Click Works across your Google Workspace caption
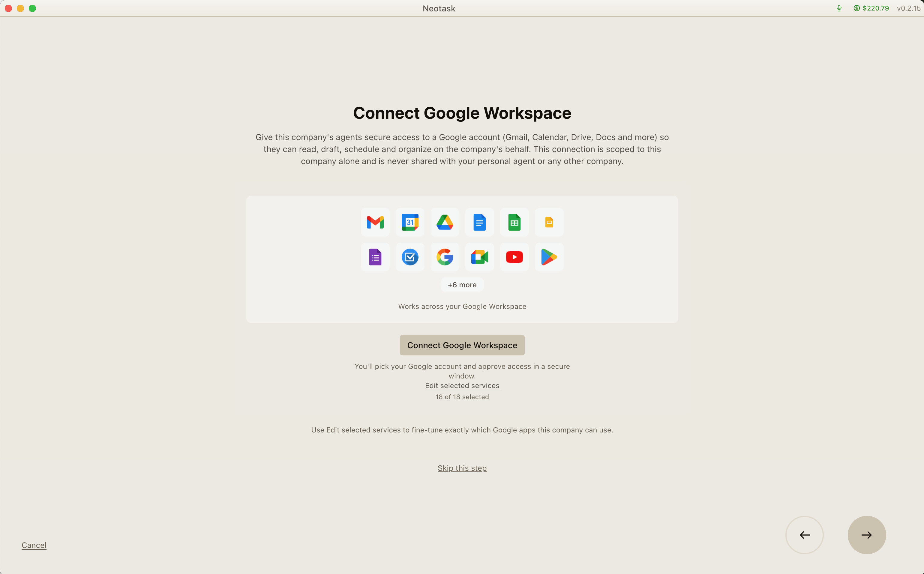Screen dimensions: 924x574 coord(462,306)
